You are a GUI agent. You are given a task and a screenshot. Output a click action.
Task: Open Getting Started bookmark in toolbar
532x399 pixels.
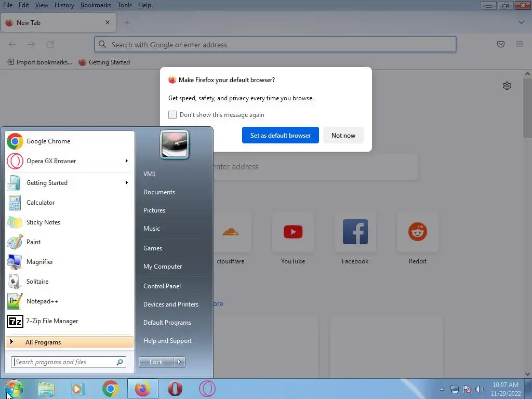(104, 62)
